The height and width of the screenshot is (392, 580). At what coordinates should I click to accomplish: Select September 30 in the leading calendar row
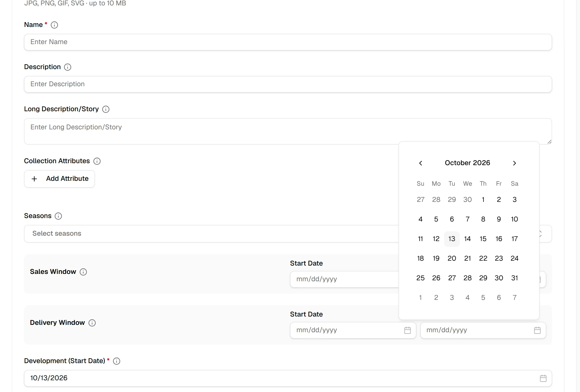click(x=467, y=200)
